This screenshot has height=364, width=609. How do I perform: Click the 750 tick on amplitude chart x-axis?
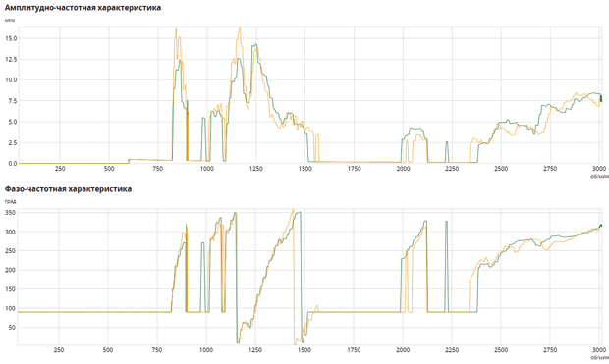pyautogui.click(x=158, y=169)
